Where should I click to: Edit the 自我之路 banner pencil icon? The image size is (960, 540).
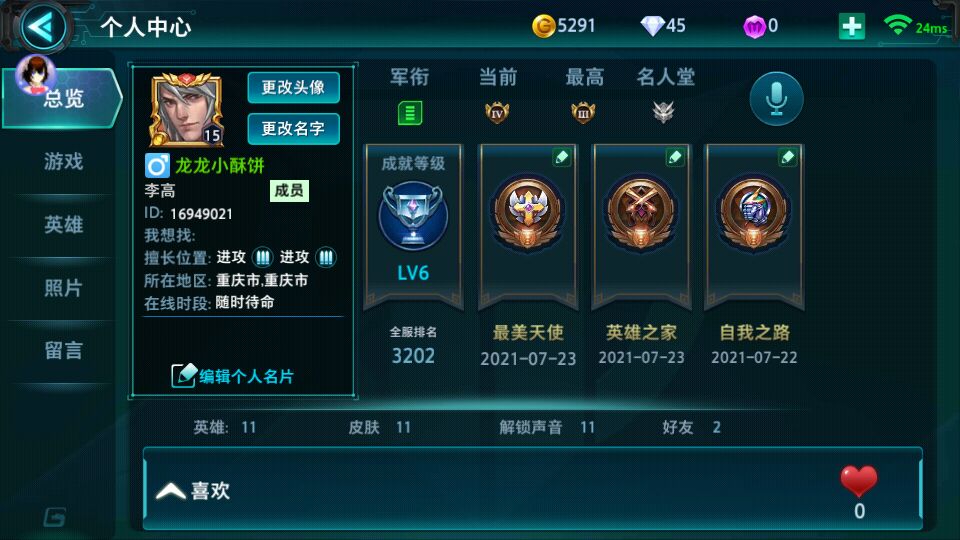pos(787,157)
